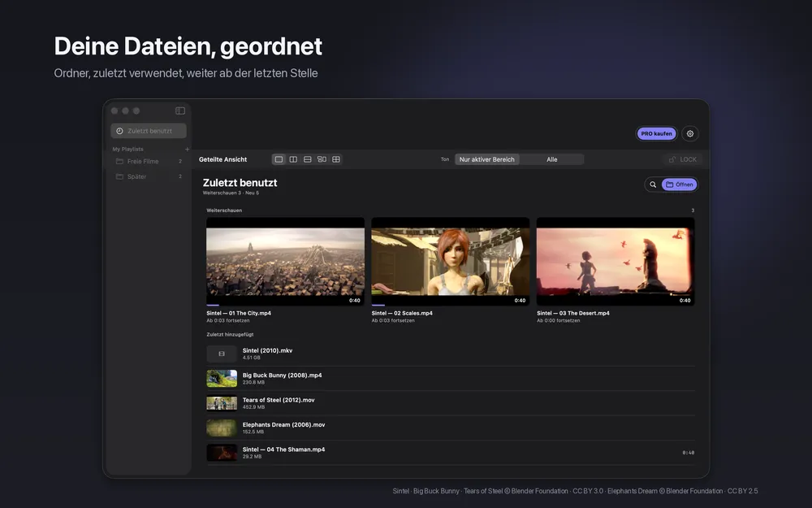The image size is (812, 508).
Task: Click Ab 0:03 fortsetzen under The City
Action: pyautogui.click(x=228, y=320)
